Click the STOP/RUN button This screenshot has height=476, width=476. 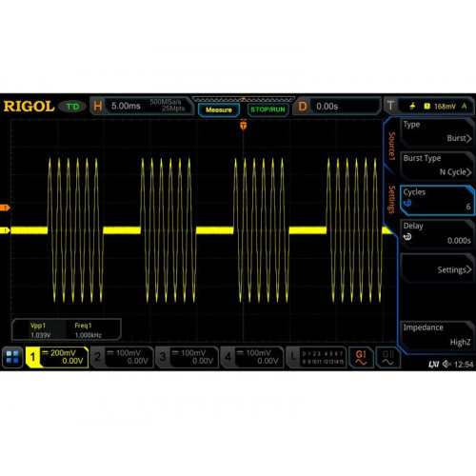(268, 109)
